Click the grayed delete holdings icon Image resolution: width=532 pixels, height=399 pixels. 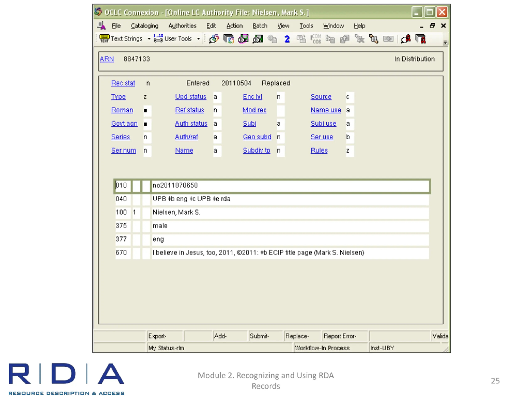tap(359, 39)
